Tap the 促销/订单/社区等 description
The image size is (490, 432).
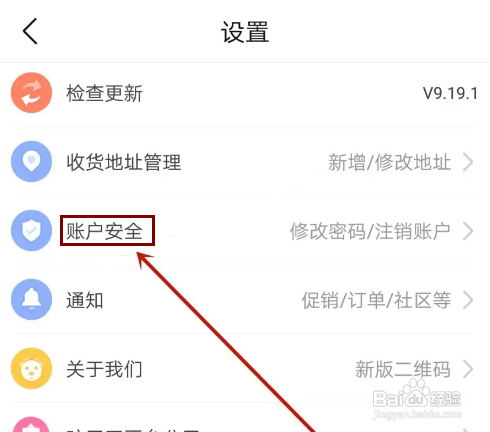tap(376, 300)
